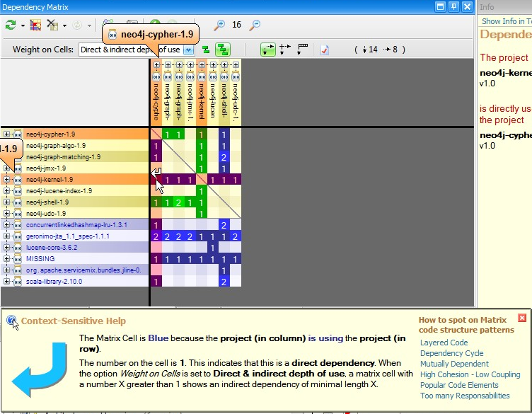
Task: Open Dependency Cycle help link
Action: click(451, 353)
